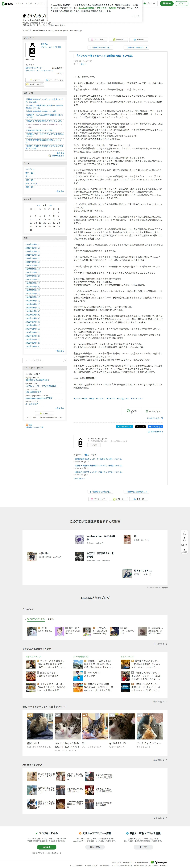Open アメブロ in the header navigation
Screen dimensions: 190x868
[40, 3]
